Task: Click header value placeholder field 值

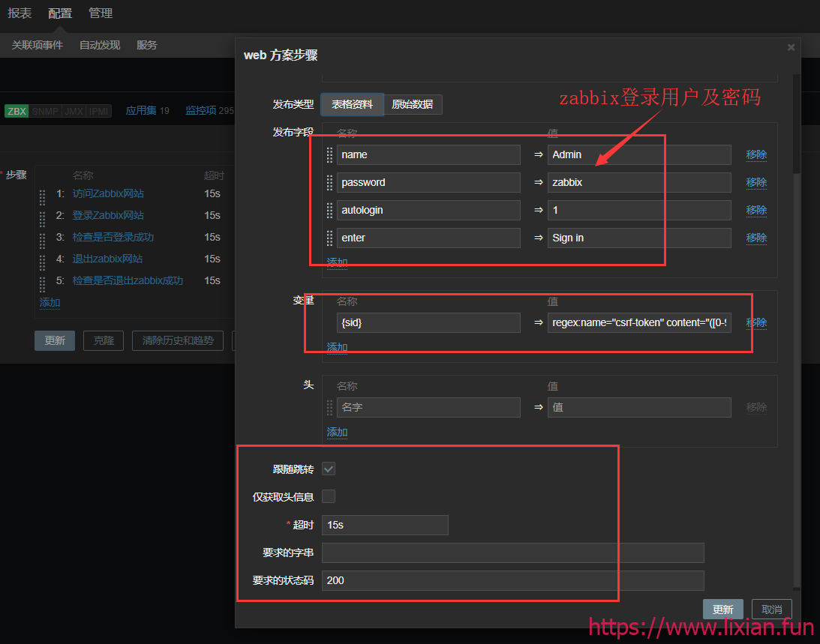Action: [639, 407]
